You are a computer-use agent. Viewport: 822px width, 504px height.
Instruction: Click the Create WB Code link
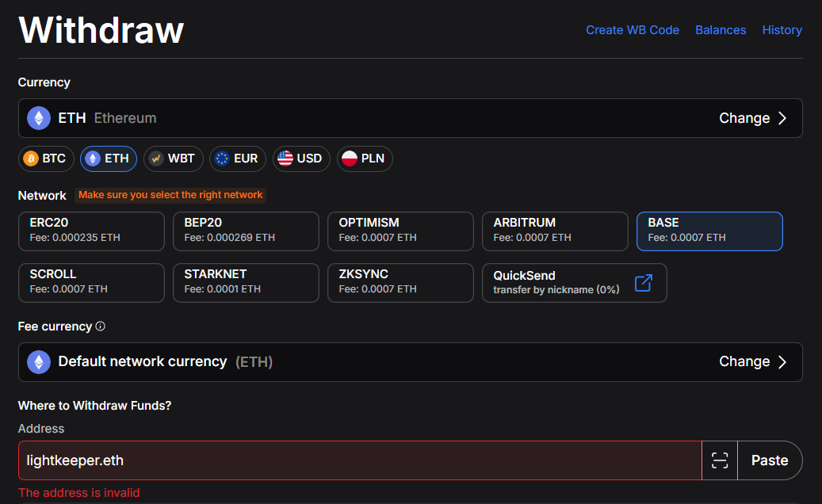tap(633, 30)
